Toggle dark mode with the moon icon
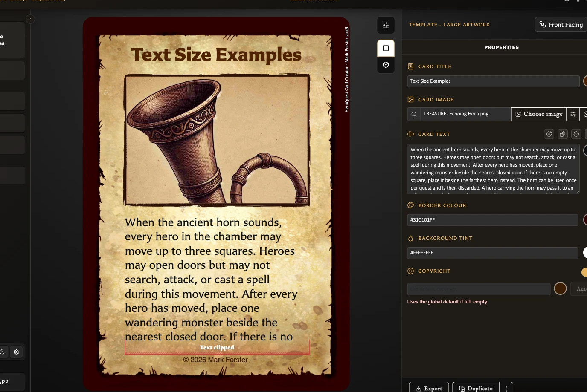Image resolution: width=587 pixels, height=392 pixels. [3, 352]
